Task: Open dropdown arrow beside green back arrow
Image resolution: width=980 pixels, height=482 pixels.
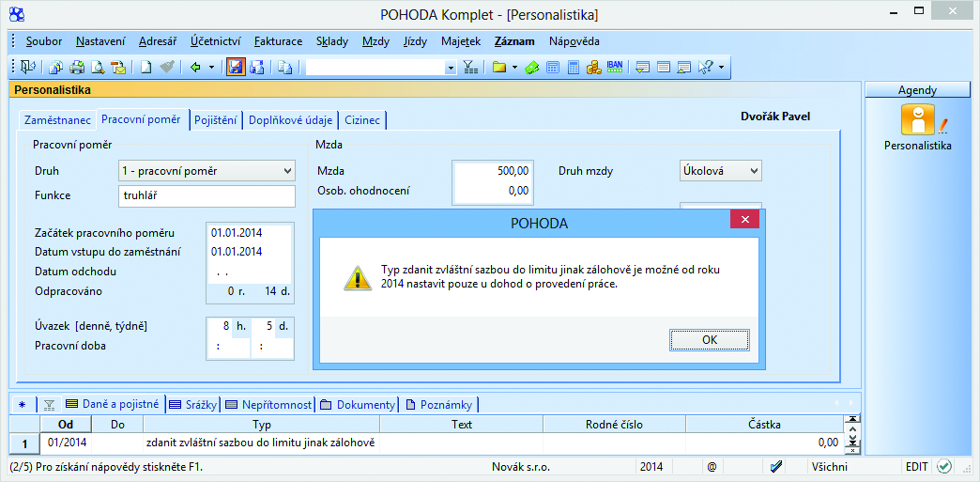Action: 211,67
